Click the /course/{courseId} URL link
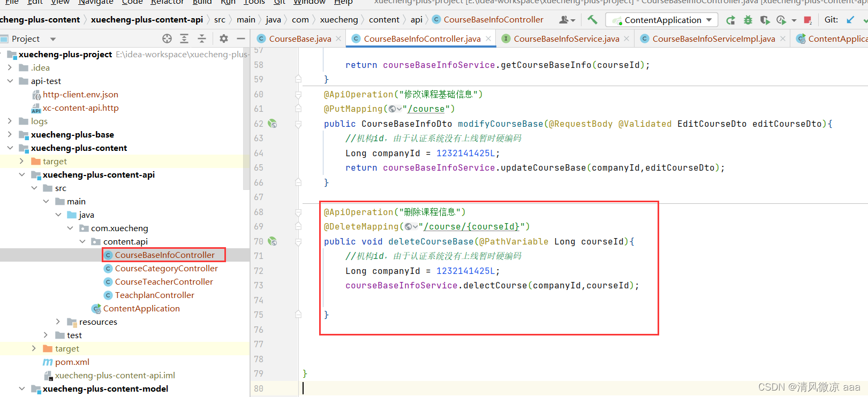868x397 pixels. pos(471,227)
